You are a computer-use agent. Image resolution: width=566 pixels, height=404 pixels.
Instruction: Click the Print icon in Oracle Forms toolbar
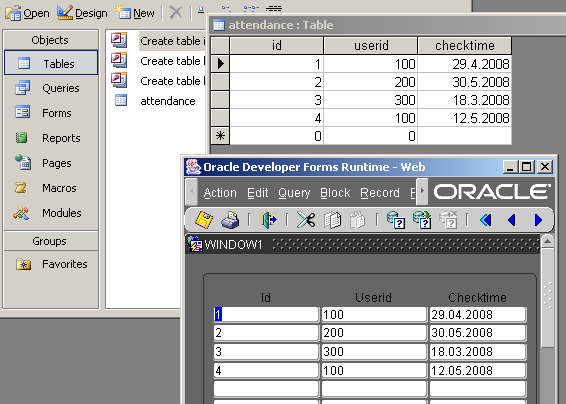pos(230,220)
